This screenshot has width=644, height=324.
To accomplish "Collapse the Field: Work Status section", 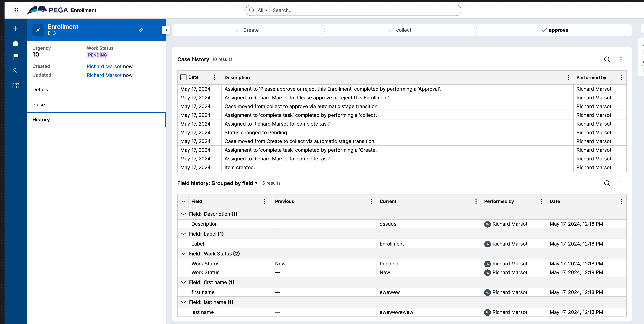I will (183, 253).
